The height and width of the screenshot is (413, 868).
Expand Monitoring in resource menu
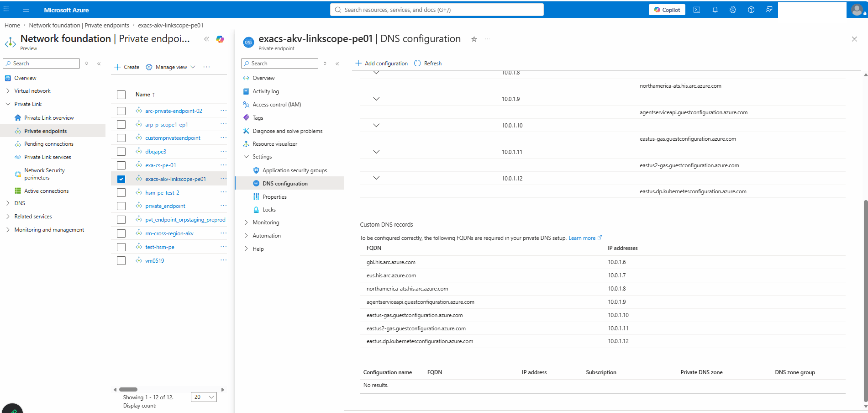(x=246, y=222)
